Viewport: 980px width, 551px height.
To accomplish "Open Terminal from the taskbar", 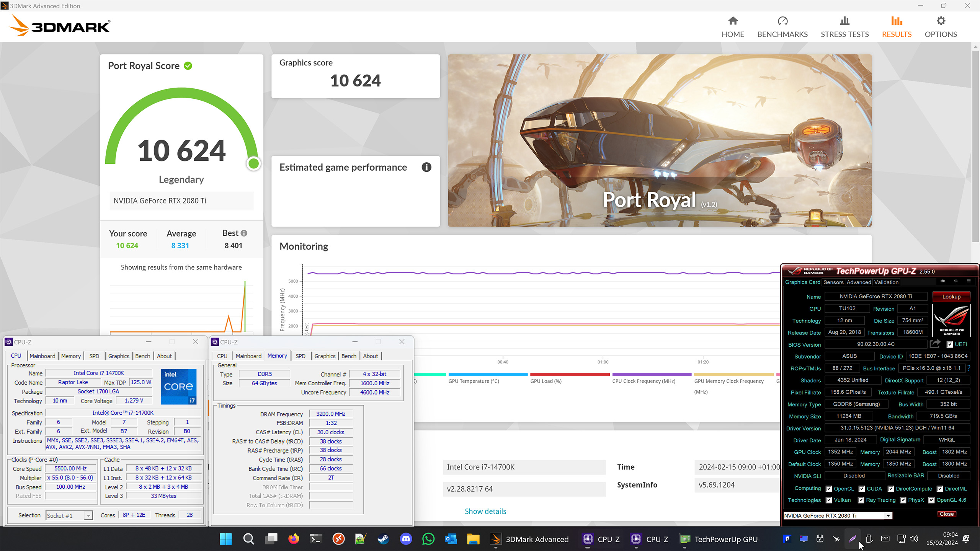I will 316,539.
